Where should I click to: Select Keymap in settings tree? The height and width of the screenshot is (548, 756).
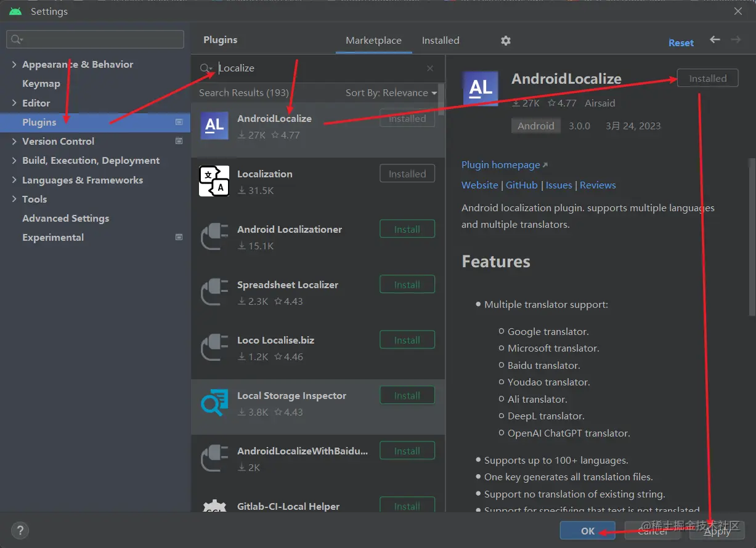click(x=41, y=84)
